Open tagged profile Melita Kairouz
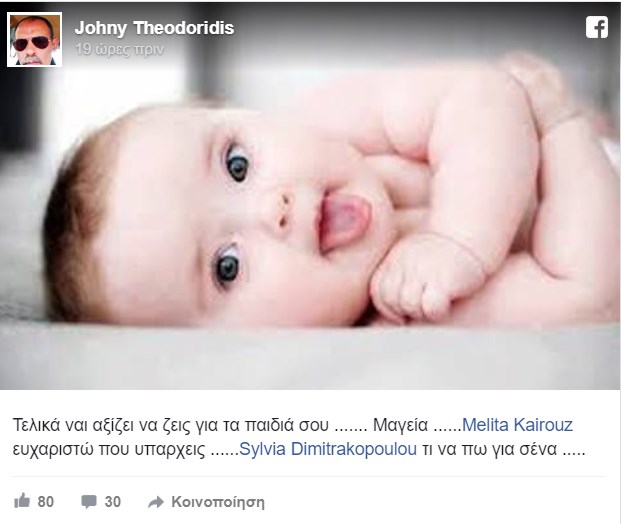 517,425
